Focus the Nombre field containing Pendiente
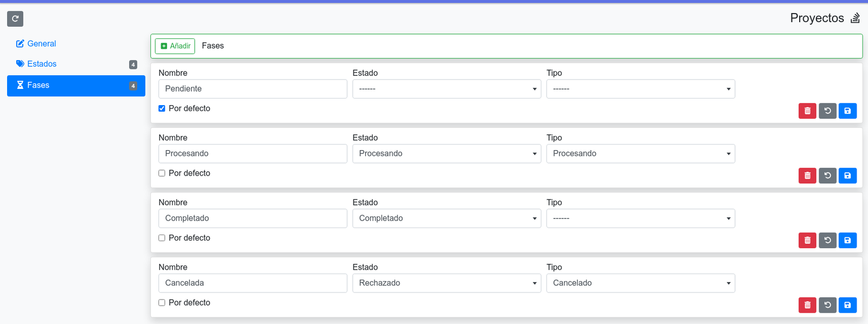The width and height of the screenshot is (868, 324). click(253, 89)
